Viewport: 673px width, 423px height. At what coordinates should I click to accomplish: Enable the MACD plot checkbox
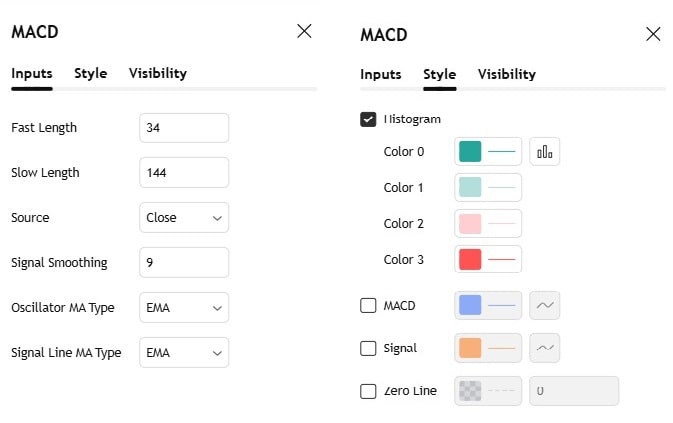[x=368, y=305]
